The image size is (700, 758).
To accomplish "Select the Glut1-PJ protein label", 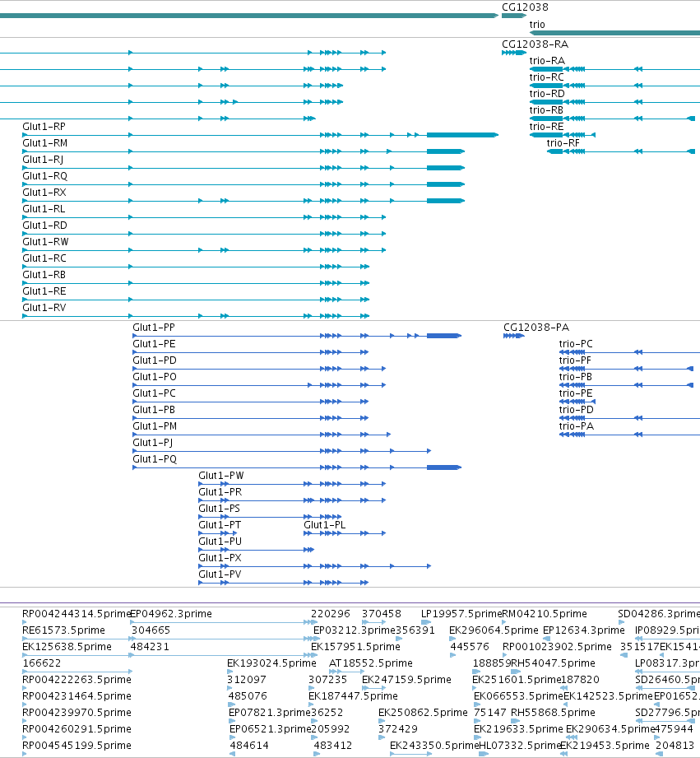I will click(153, 442).
